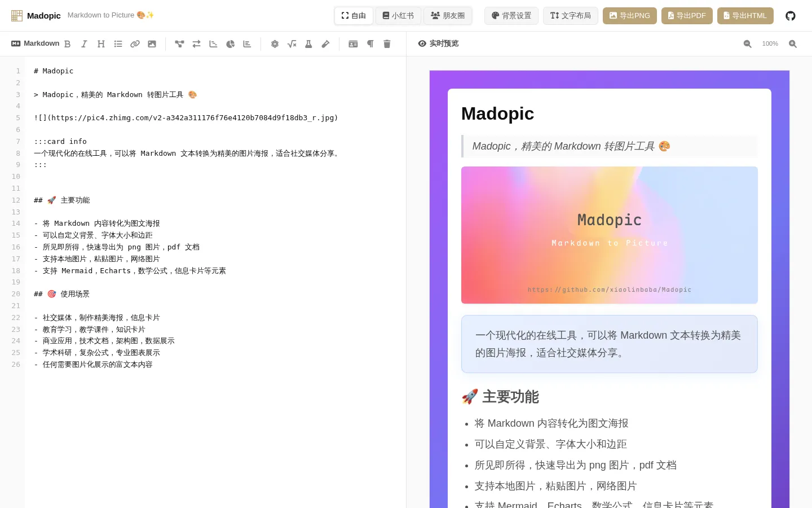Click the Madopic logo icon

17,16
